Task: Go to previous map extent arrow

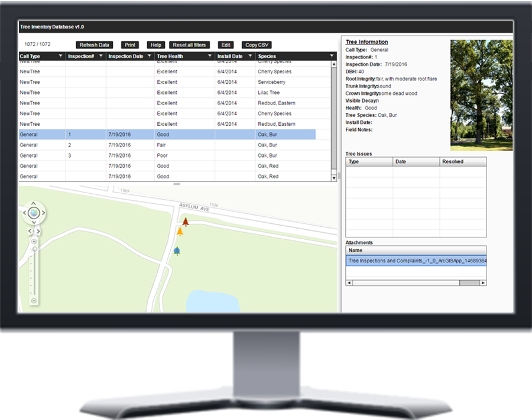Action: [x=30, y=232]
